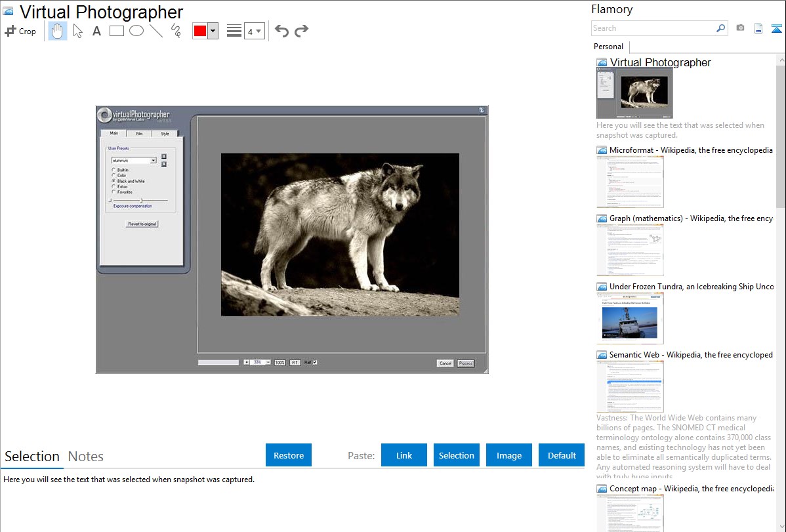Activate the hand pan tool
The width and height of the screenshot is (786, 532).
(x=57, y=31)
